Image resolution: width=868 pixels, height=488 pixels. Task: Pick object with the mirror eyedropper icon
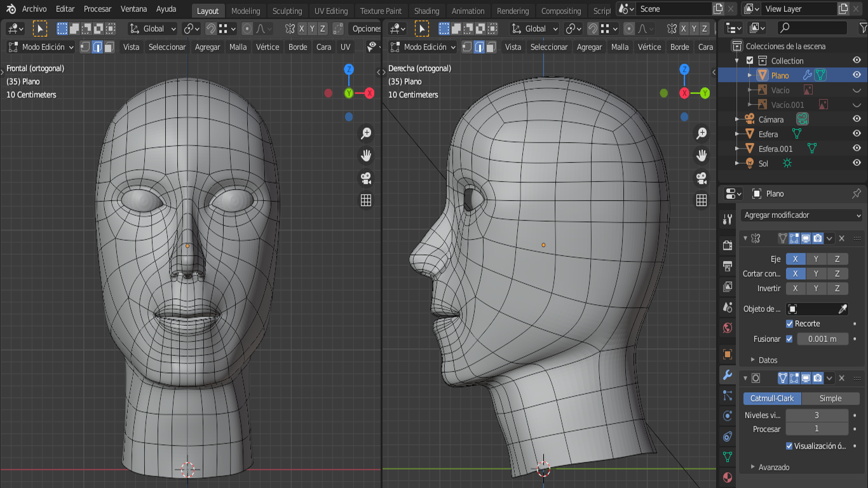pos(843,309)
